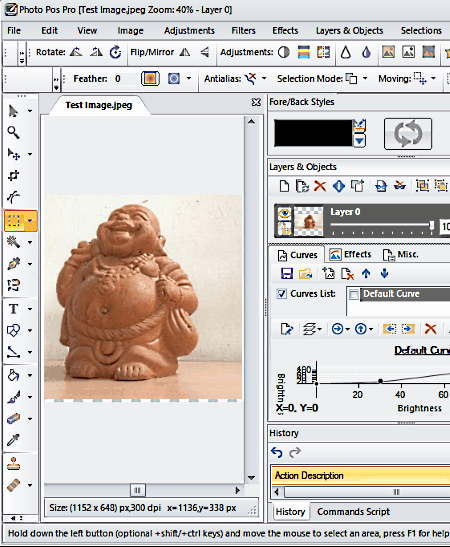The height and width of the screenshot is (547, 450).
Task: Click the canvas horizontal scrollbar right arrow
Action: coord(238,490)
